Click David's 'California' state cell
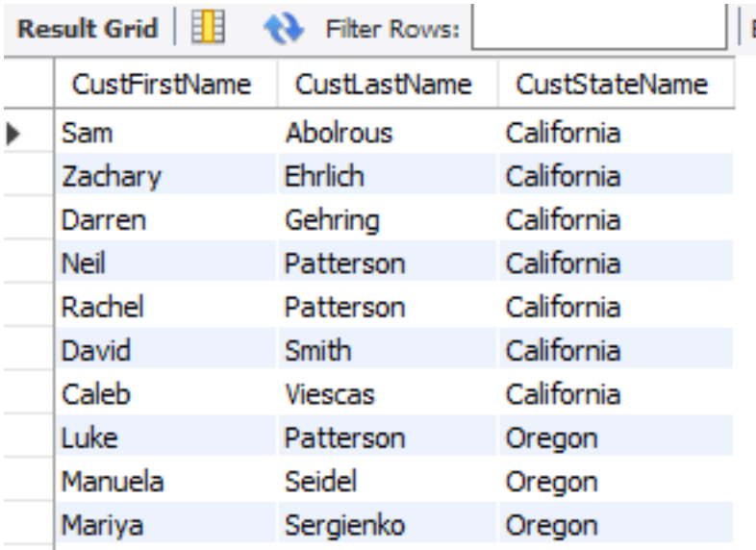Screen dimensions: 756x550 (617, 349)
